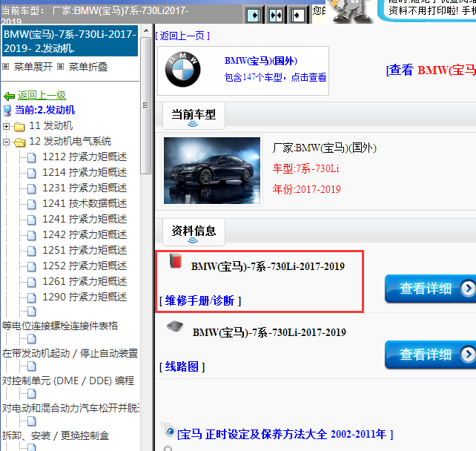Click 年份:2017-2019 red text
Viewport: 476px width, 451px height.
click(x=307, y=189)
